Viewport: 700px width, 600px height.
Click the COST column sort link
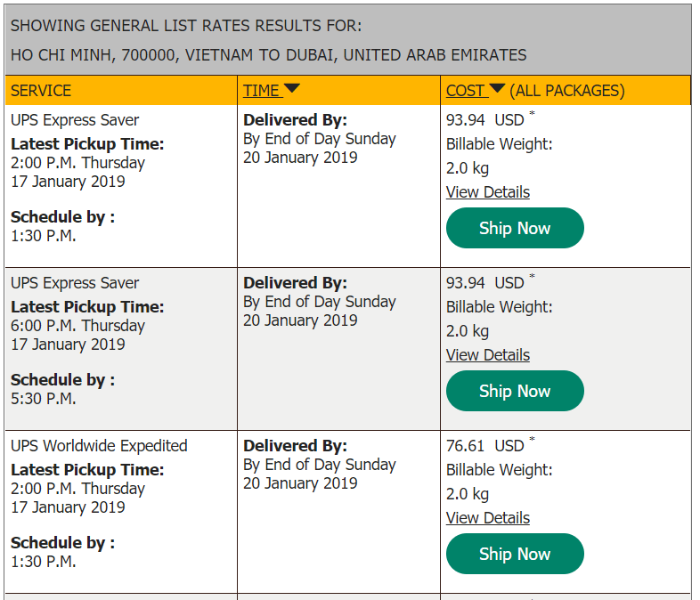coord(465,91)
